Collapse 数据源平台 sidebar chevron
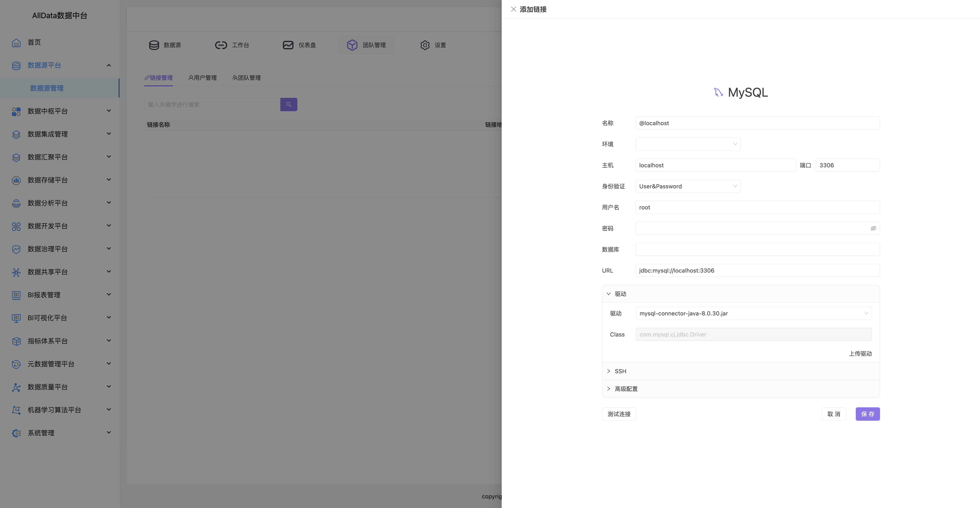This screenshot has height=508, width=980. tap(109, 65)
